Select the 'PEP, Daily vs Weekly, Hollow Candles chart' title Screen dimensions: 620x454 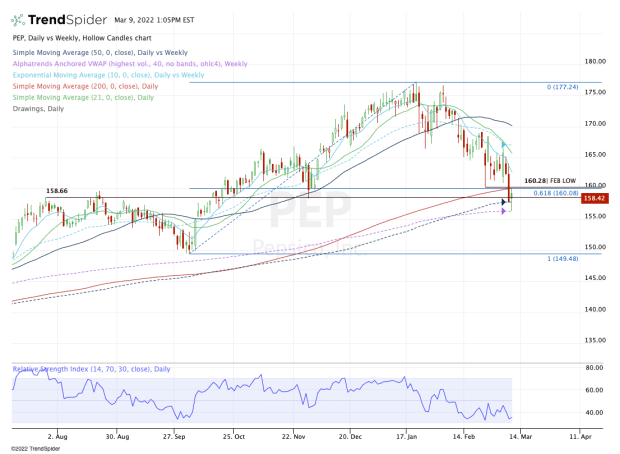tap(82, 38)
